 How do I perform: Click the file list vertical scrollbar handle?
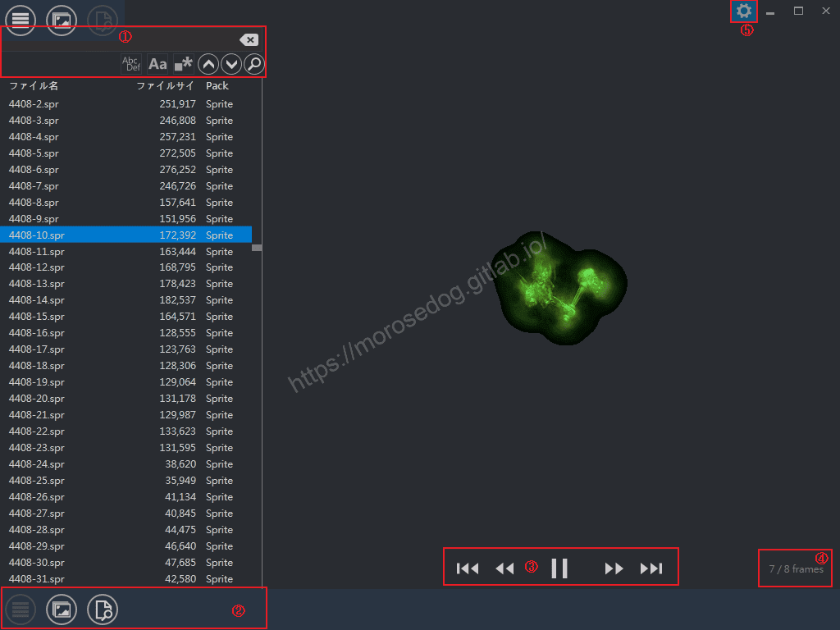pyautogui.click(x=257, y=247)
